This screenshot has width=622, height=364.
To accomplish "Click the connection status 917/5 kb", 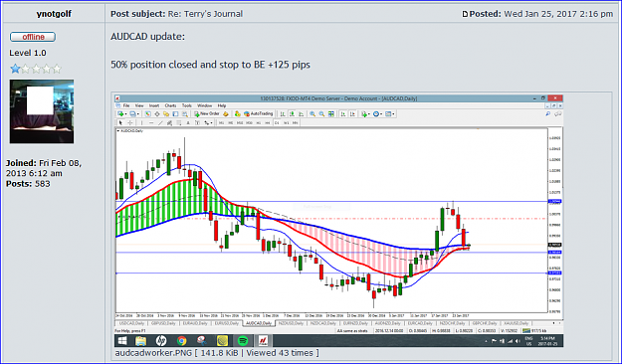I will 534,331.
